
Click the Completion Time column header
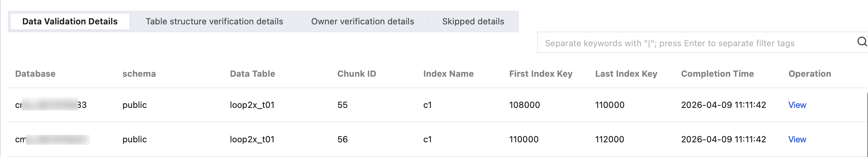tap(717, 74)
